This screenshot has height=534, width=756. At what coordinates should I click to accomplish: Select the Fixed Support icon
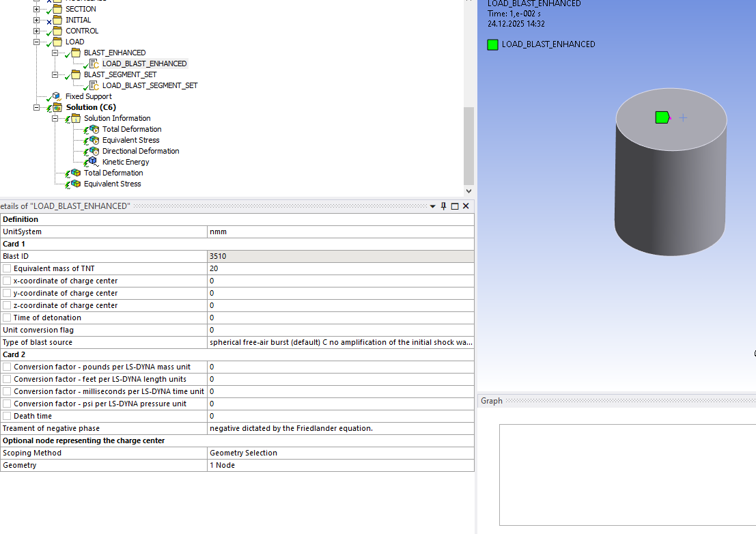coord(57,96)
